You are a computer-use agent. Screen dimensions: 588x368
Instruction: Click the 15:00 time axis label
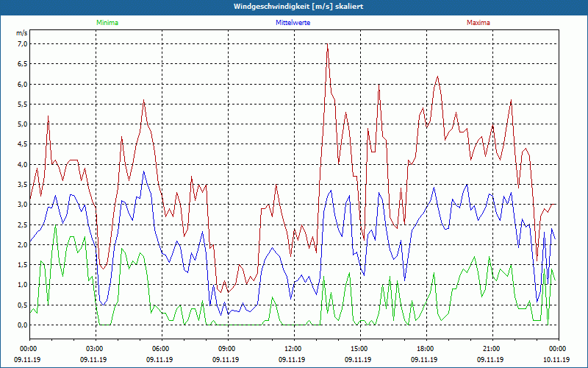358,349
